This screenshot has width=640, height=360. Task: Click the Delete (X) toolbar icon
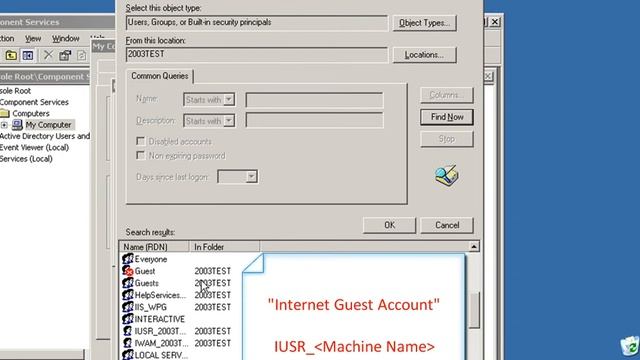(48, 55)
